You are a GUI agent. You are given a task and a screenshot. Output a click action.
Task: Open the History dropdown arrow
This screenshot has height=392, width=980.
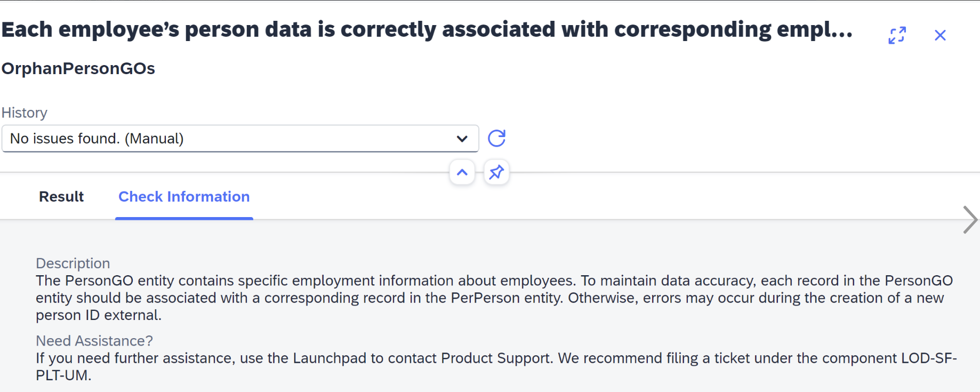pyautogui.click(x=462, y=139)
